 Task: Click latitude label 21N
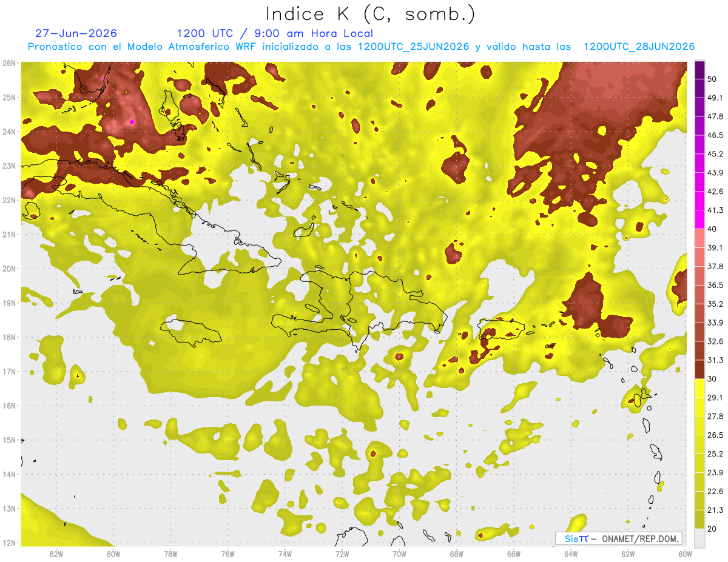tap(8, 234)
